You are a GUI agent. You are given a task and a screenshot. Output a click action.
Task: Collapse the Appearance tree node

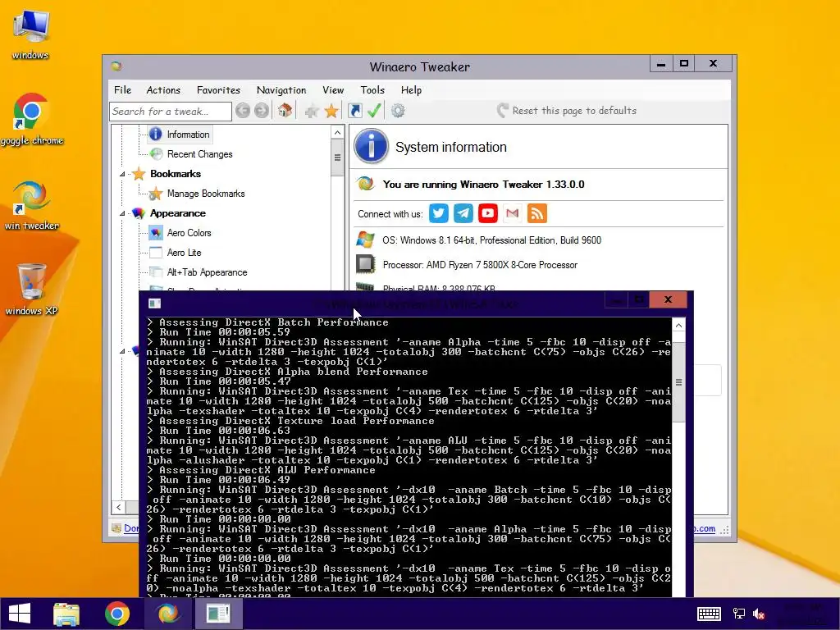tap(122, 214)
